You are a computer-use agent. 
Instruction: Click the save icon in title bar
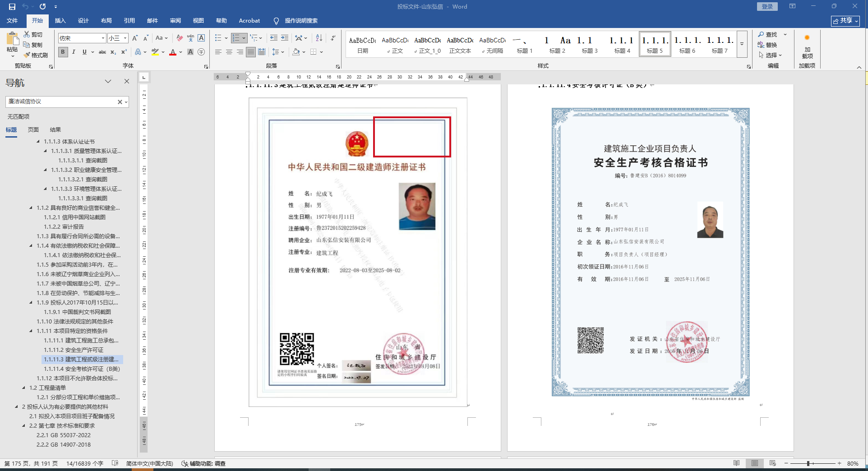12,7
